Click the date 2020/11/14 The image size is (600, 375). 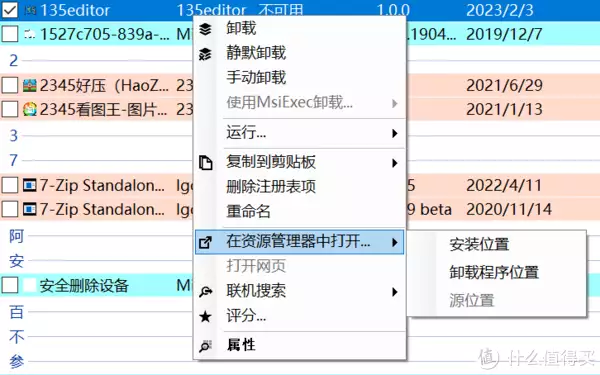coord(509,209)
